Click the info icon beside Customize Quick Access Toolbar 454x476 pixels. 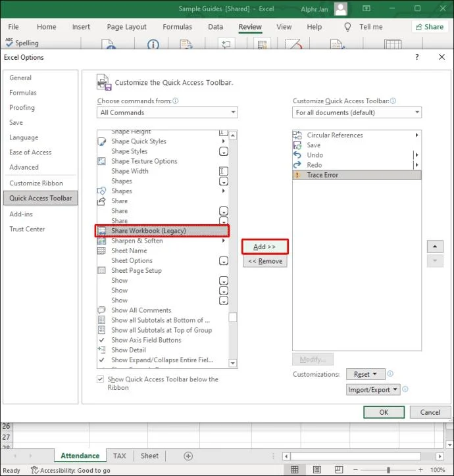[x=393, y=101]
